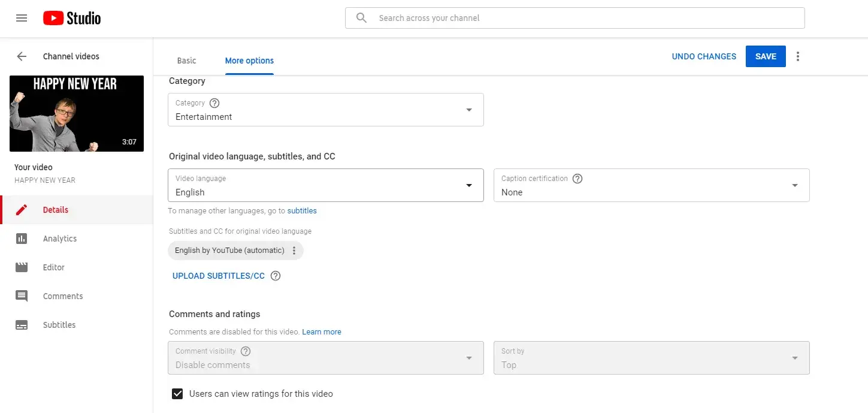Click the blue Save button
Viewport: 868px width, 413px height.
765,56
